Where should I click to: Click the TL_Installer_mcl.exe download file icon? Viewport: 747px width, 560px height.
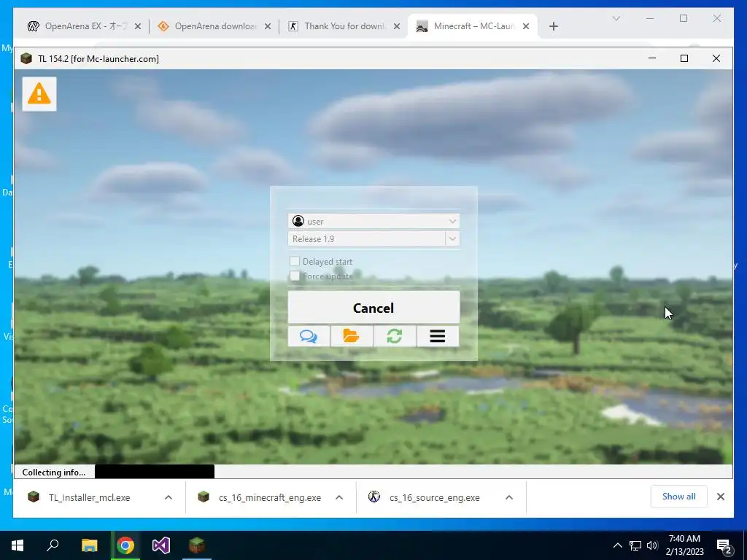34,497
